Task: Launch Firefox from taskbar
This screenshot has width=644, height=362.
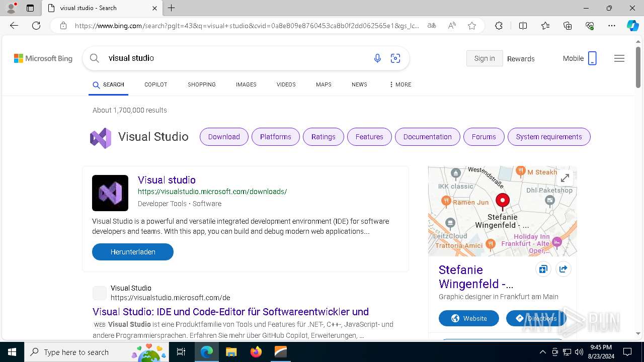Action: coord(256,352)
